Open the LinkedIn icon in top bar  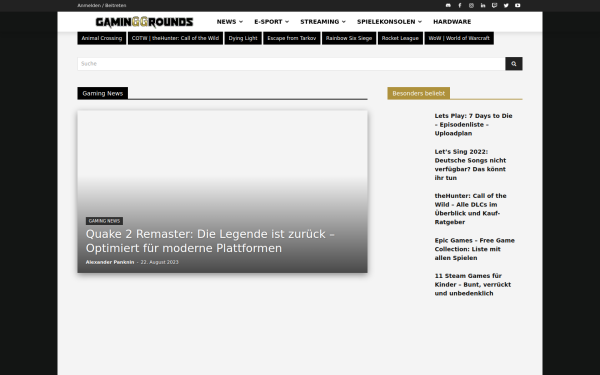coord(483,5)
